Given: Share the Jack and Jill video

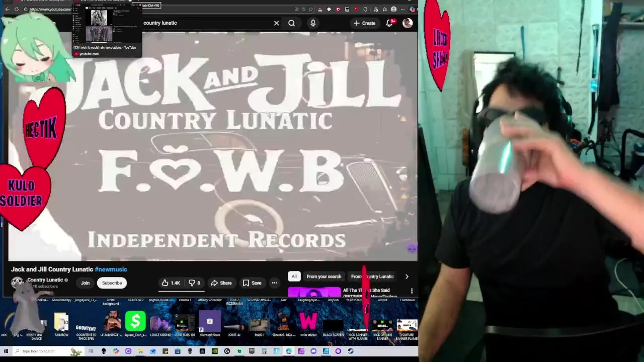Looking at the screenshot, I should pos(221,283).
